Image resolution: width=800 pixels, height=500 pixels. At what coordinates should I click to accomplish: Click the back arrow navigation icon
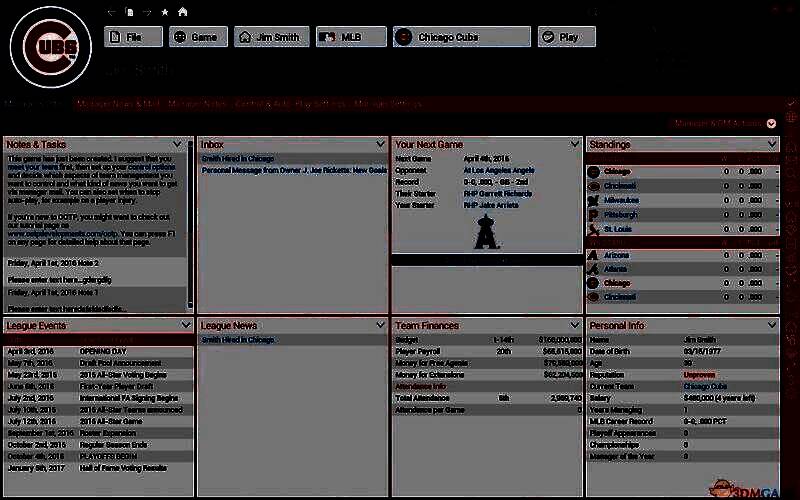(112, 12)
